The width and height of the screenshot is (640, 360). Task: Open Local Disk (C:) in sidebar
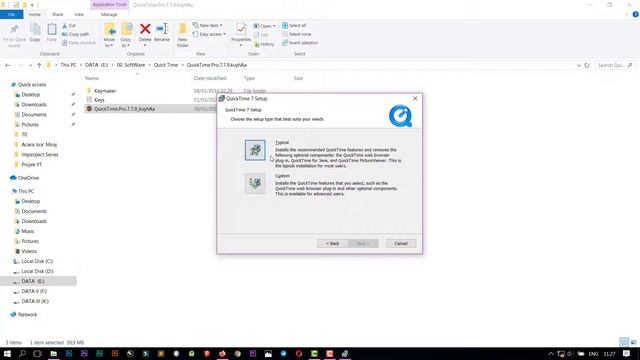[x=37, y=261]
